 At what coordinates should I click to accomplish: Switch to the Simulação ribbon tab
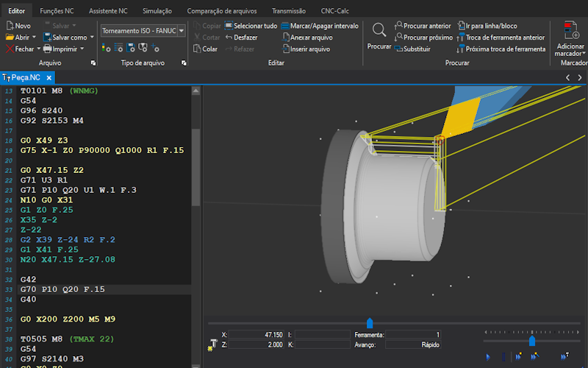(x=157, y=11)
